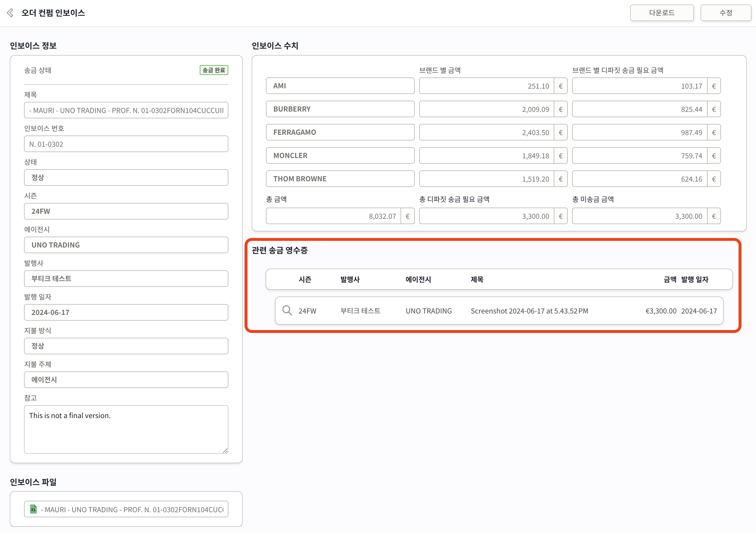Click the Excel file icon
The image size is (756, 534).
(x=33, y=509)
